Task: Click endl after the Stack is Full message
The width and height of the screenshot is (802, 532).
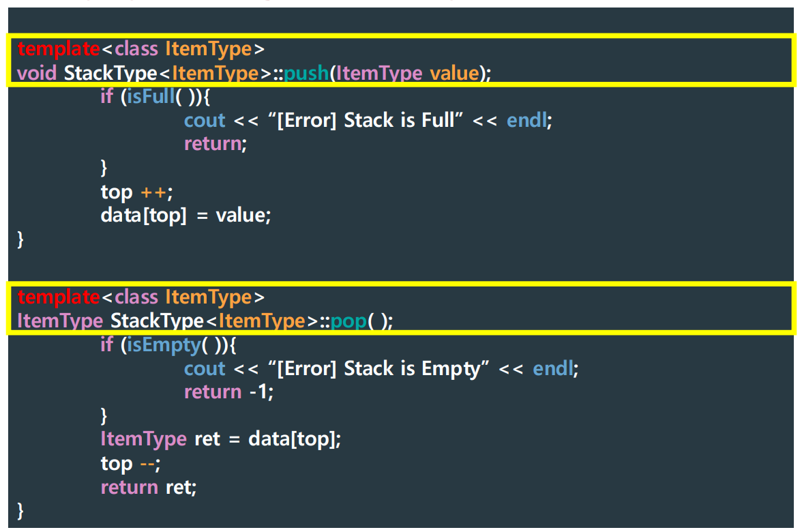Action: (526, 120)
